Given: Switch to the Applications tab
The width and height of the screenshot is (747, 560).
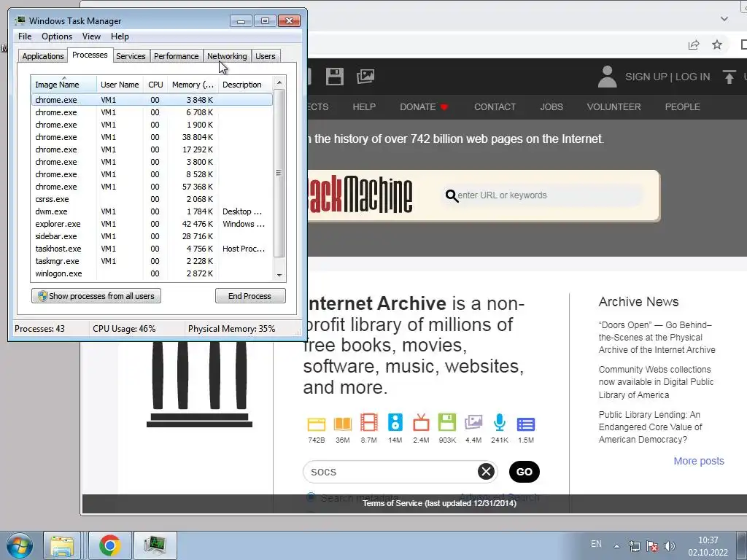Looking at the screenshot, I should (x=43, y=56).
